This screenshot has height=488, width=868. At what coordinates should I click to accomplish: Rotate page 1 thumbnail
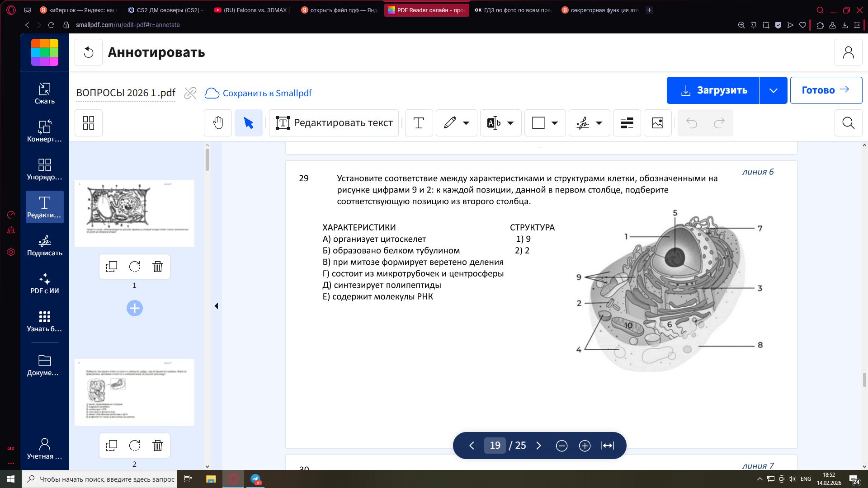(x=135, y=267)
